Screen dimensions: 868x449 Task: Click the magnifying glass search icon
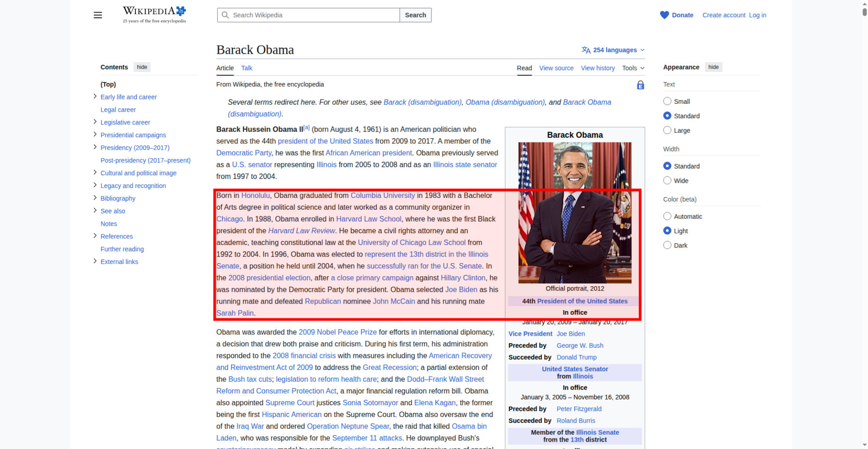(225, 15)
